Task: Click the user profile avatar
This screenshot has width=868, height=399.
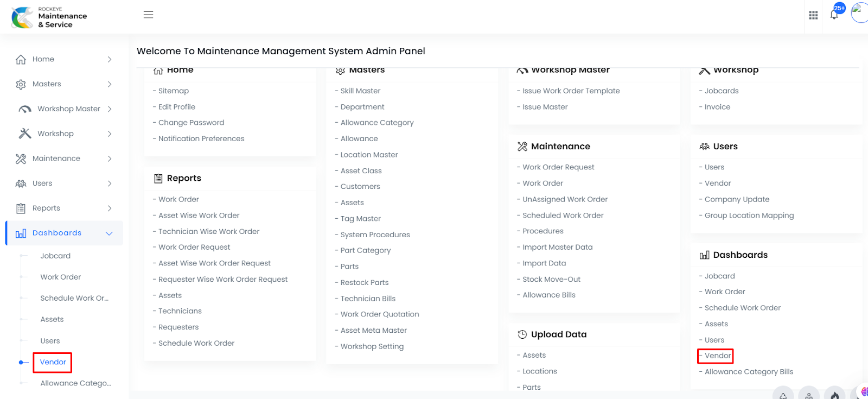Action: pyautogui.click(x=860, y=12)
